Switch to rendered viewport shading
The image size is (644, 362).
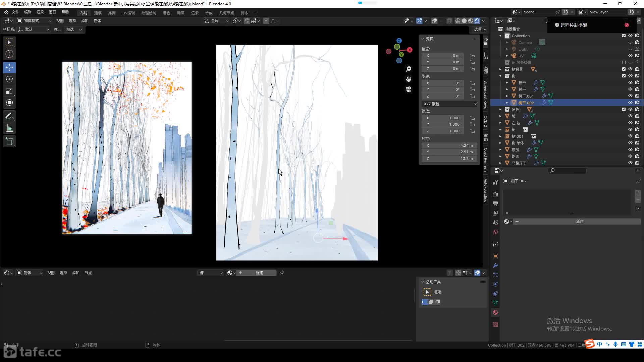(477, 21)
